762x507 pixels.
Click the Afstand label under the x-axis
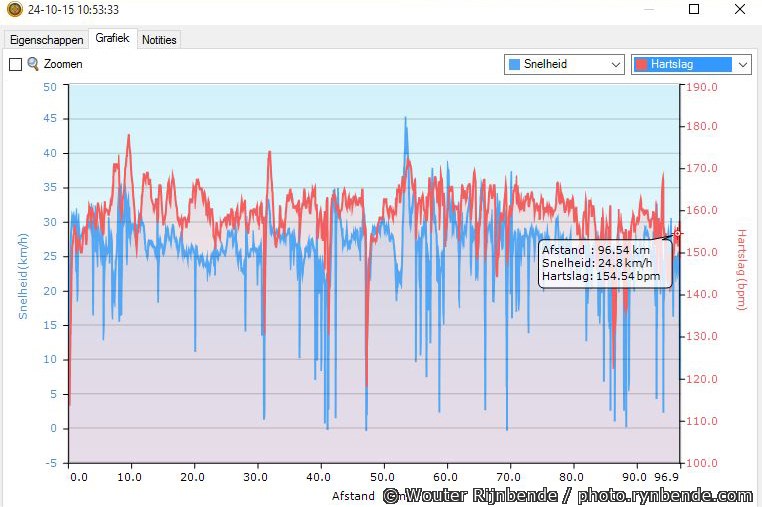pos(353,495)
